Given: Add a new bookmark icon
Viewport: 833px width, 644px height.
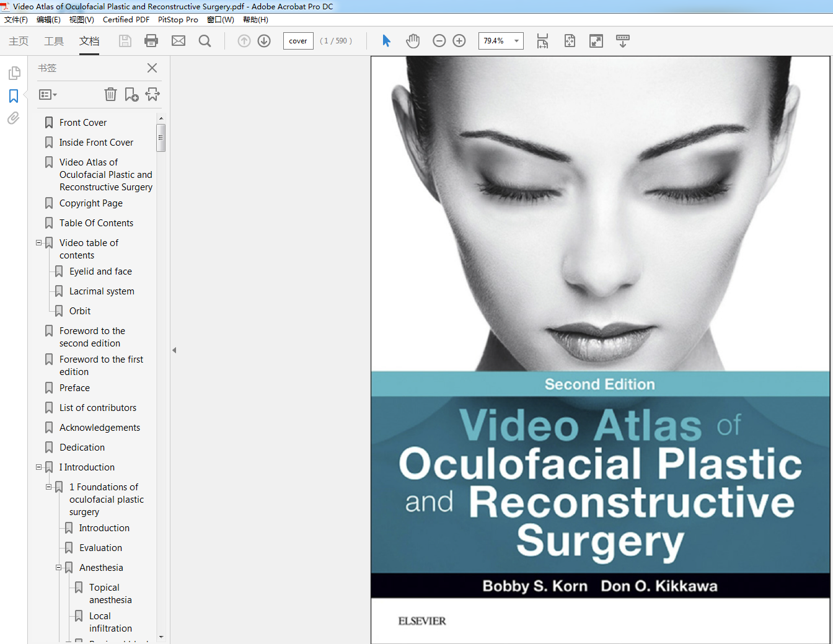Looking at the screenshot, I should [131, 94].
